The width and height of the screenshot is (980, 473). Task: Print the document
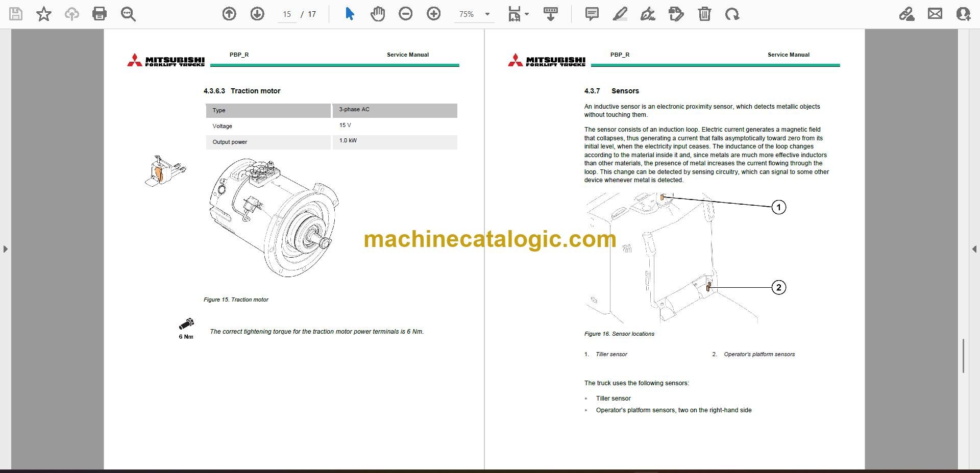pyautogui.click(x=100, y=14)
